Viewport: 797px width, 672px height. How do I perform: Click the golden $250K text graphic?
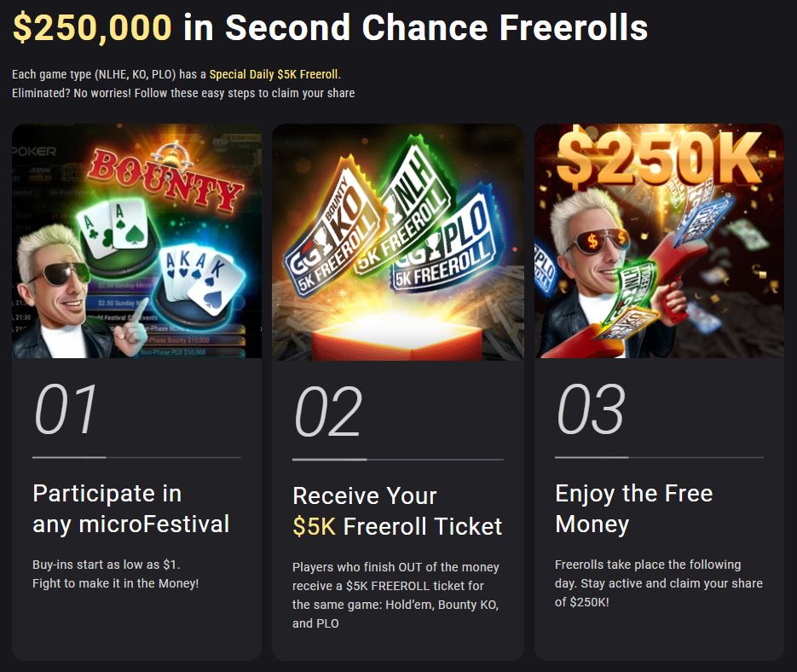point(659,159)
